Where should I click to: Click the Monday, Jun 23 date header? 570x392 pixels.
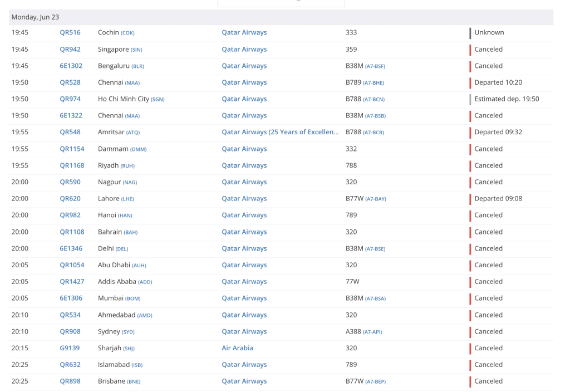[x=35, y=17]
